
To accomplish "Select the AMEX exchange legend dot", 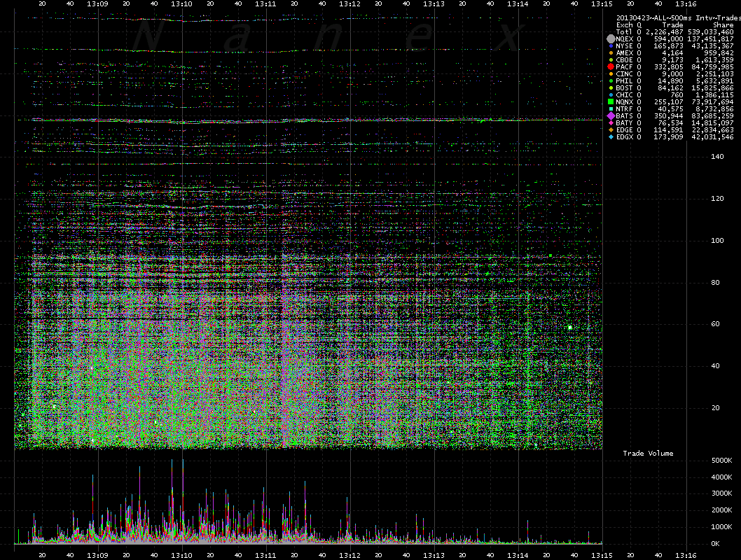I will pos(610,53).
